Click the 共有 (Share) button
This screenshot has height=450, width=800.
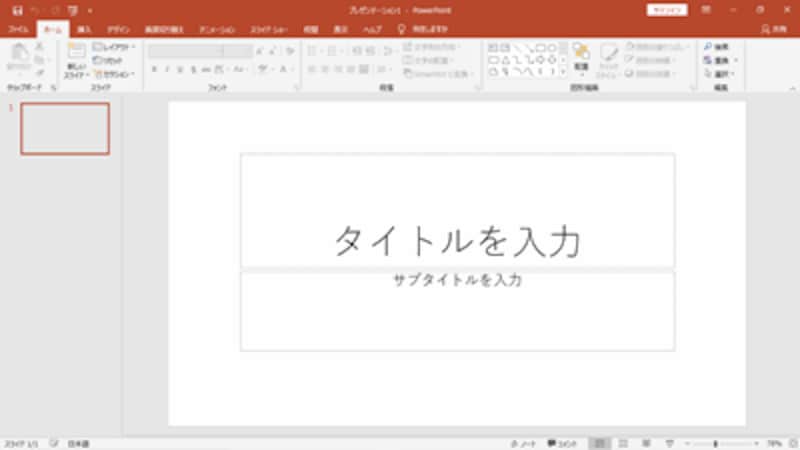coord(774,30)
